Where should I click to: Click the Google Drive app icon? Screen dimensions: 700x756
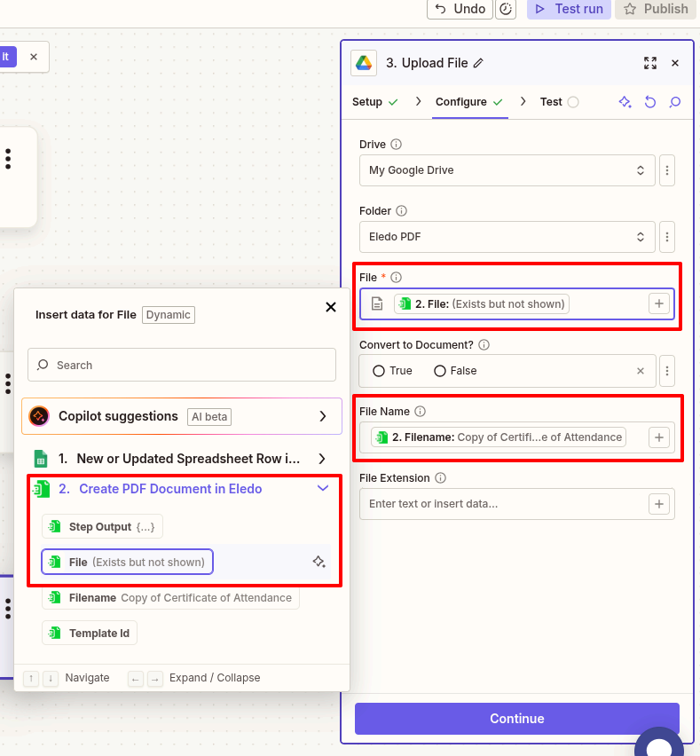(364, 63)
